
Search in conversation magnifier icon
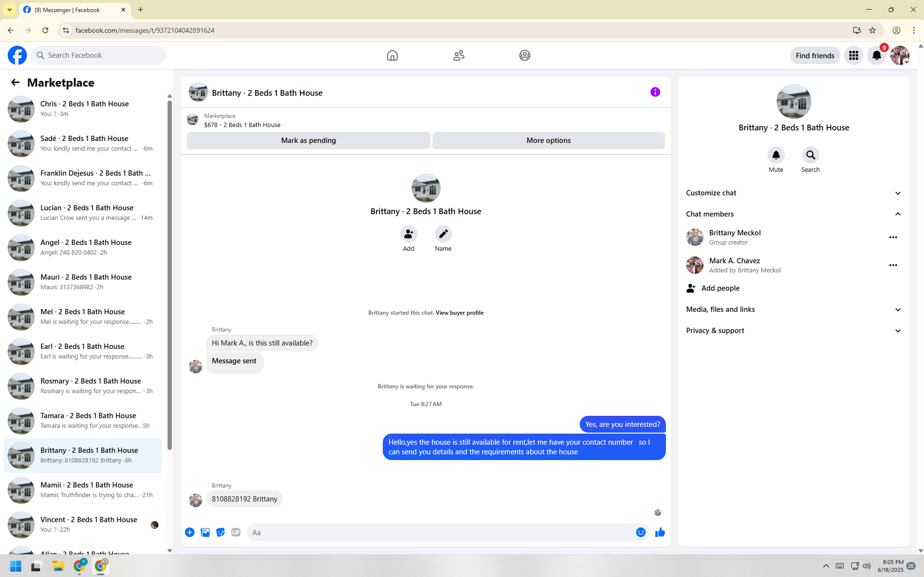(810, 155)
